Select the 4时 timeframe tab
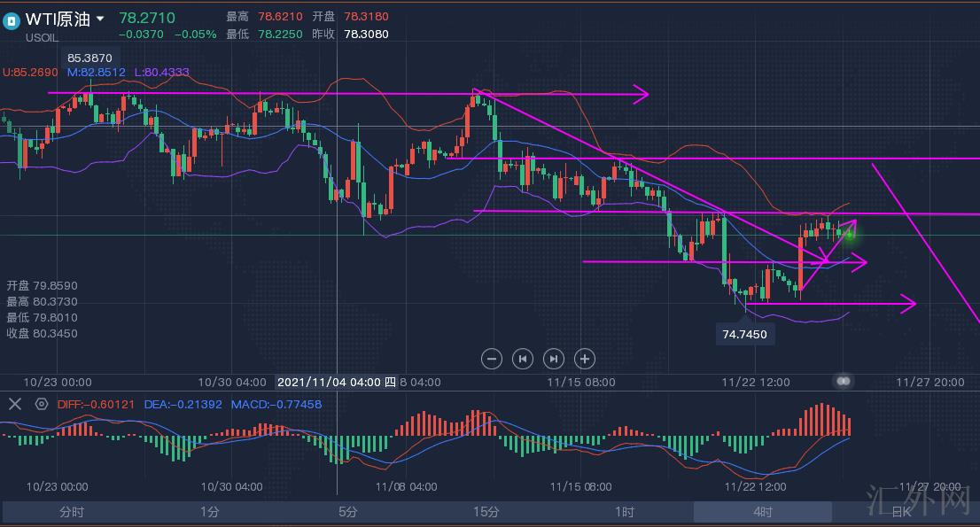The height and width of the screenshot is (527, 980). 762,512
